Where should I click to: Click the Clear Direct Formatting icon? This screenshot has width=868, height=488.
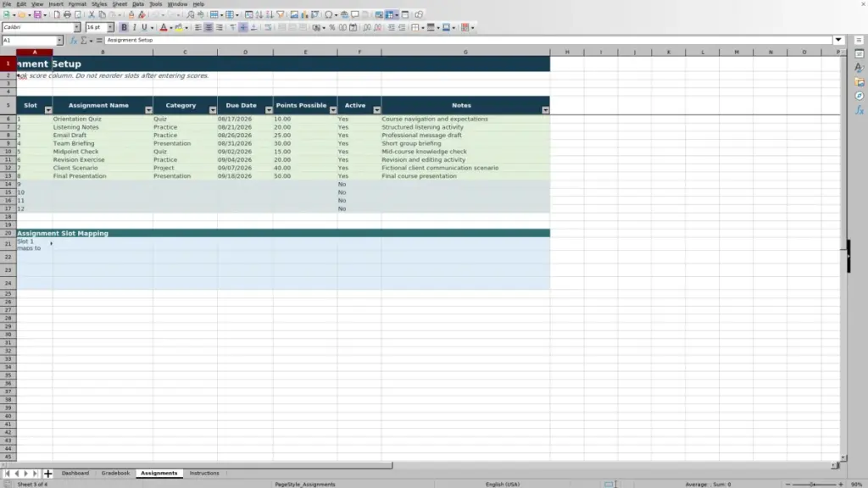point(142,14)
